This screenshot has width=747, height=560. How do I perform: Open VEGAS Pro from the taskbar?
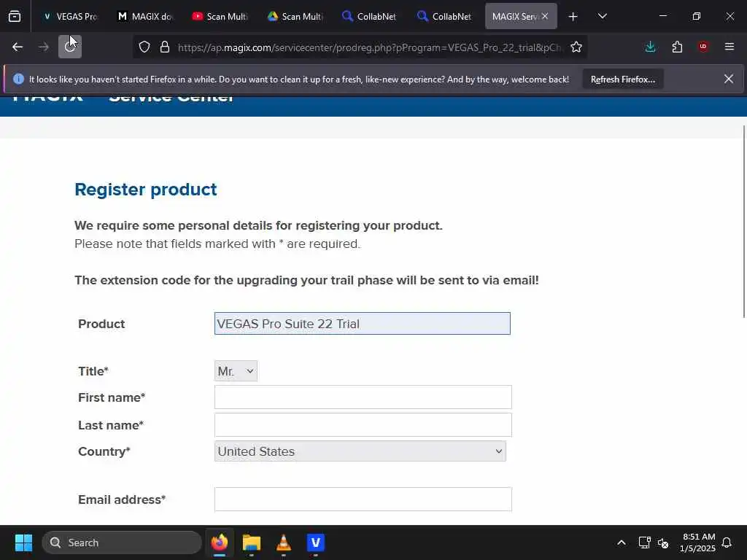coord(315,542)
